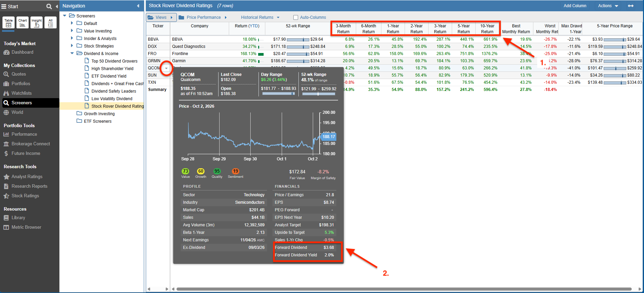Collapse the Screeners root folder
The width and height of the screenshot is (644, 293).
point(65,16)
